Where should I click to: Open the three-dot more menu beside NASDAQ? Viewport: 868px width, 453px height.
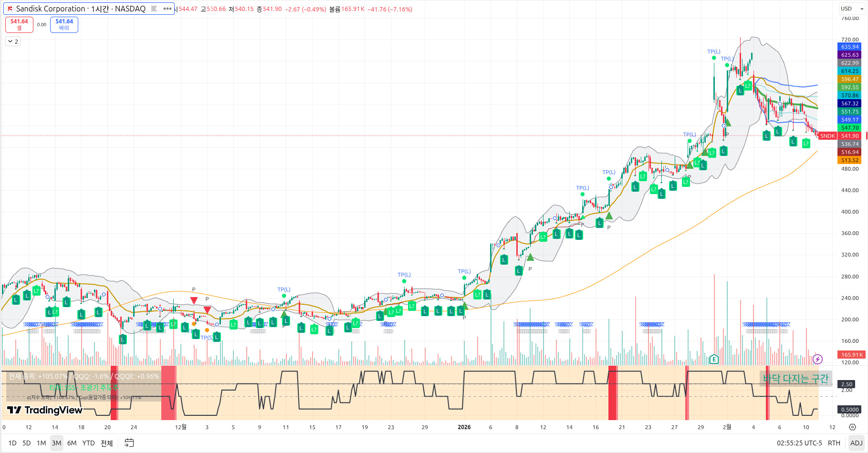point(167,9)
